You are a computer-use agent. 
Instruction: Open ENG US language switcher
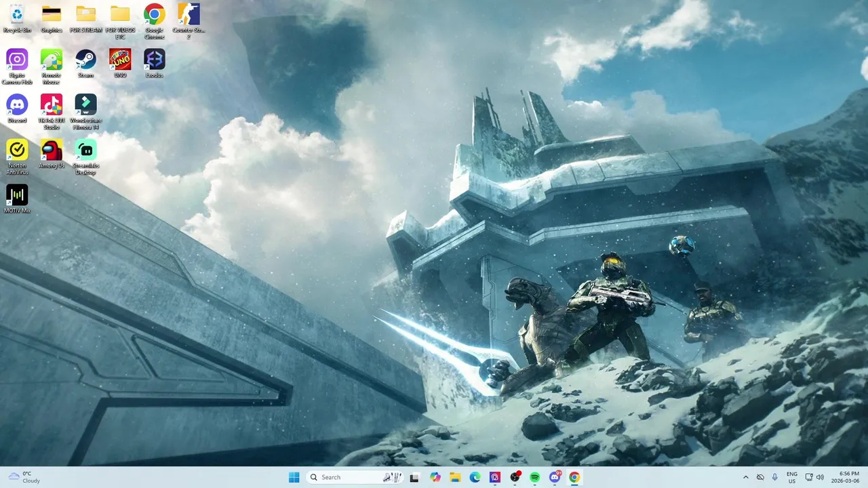pos(792,477)
